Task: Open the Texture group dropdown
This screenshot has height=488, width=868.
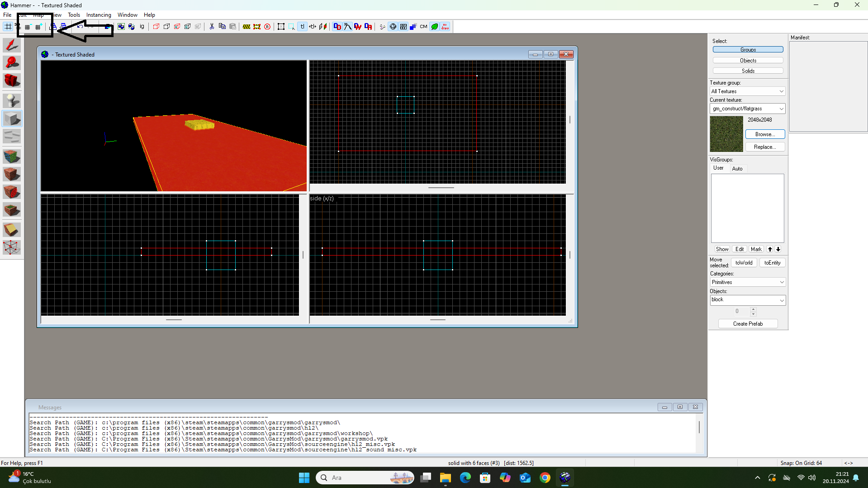Action: pyautogui.click(x=747, y=91)
